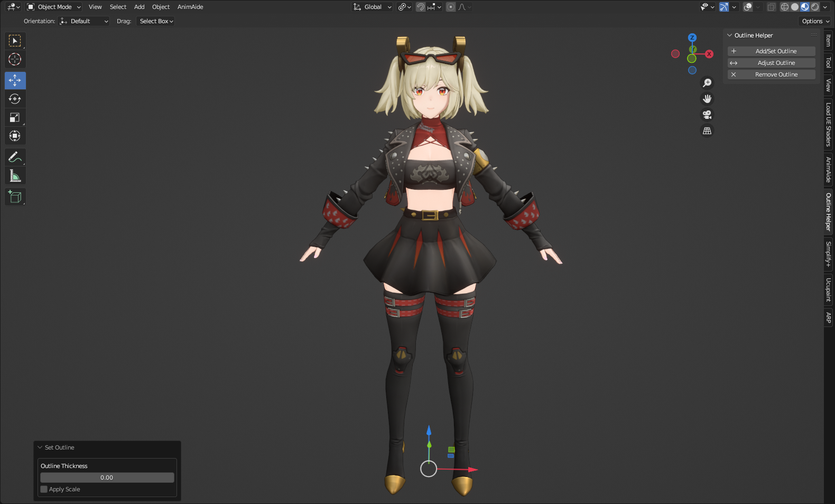
Task: Open the viewport shading options arrow
Action: pyautogui.click(x=825, y=7)
